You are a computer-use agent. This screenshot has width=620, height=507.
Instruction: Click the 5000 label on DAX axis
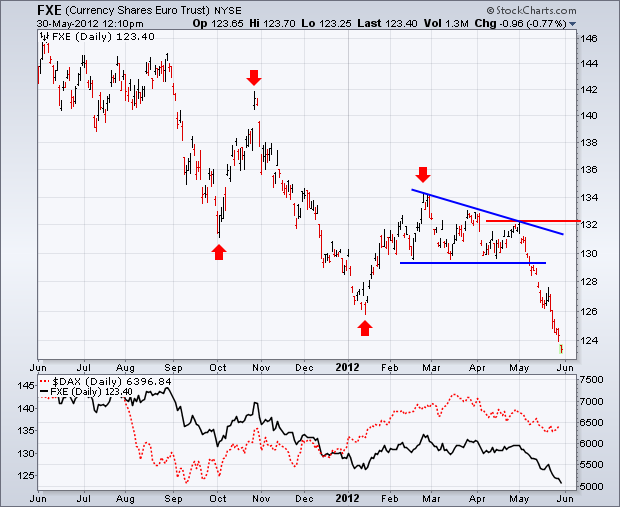(592, 486)
